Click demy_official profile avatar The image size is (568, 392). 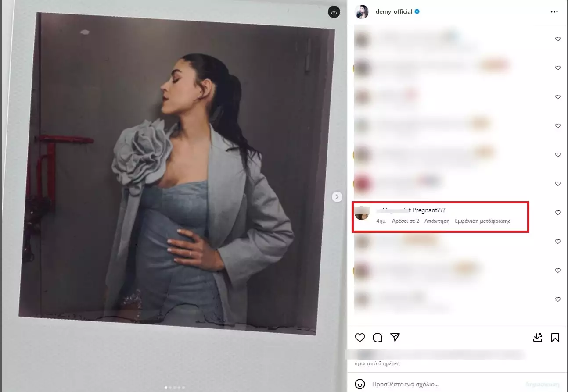pyautogui.click(x=362, y=12)
